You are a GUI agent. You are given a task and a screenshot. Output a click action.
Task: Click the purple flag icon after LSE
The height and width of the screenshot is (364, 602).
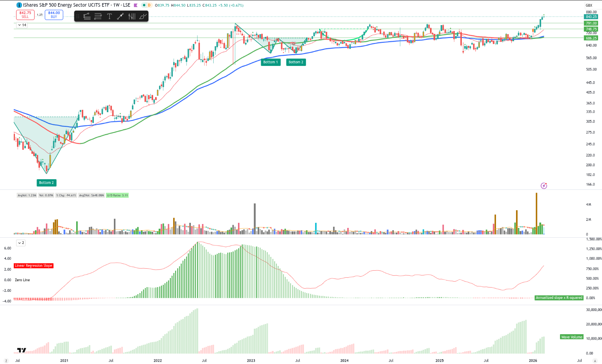click(136, 5)
